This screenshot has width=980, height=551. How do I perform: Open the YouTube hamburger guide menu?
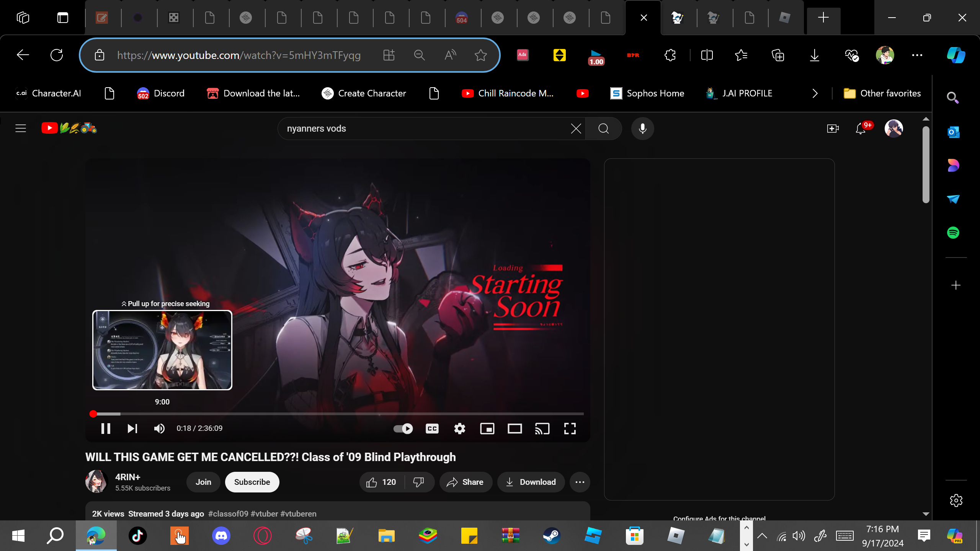21,129
